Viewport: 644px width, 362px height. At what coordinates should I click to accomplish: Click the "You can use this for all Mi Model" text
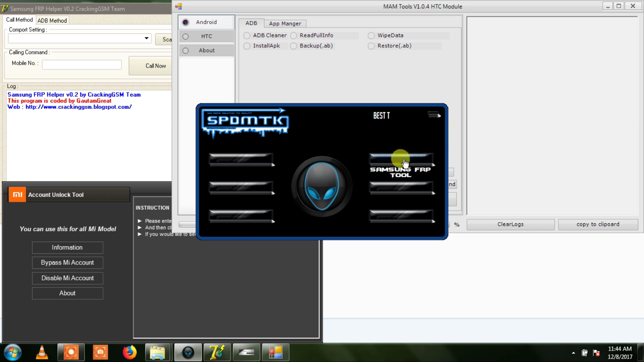(x=68, y=229)
